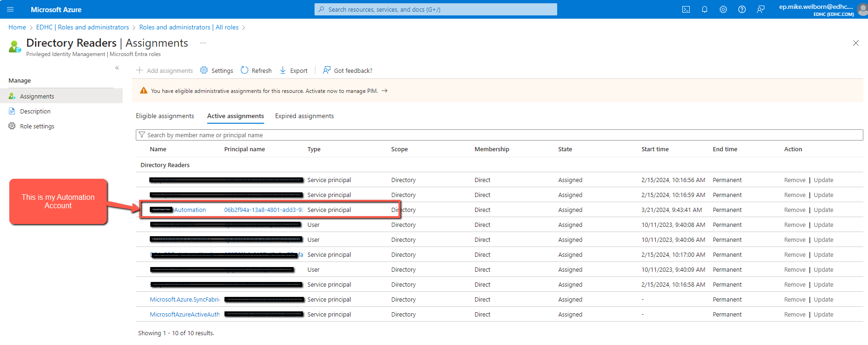This screenshot has width=868, height=345.
Task: Open the notifications bell
Action: (x=705, y=9)
